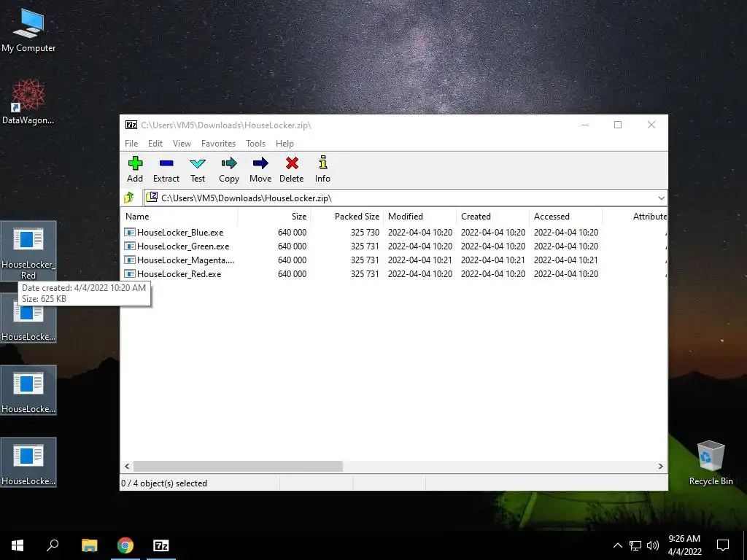Click the Extract toolbar icon
This screenshot has height=560, width=747.
click(x=166, y=164)
